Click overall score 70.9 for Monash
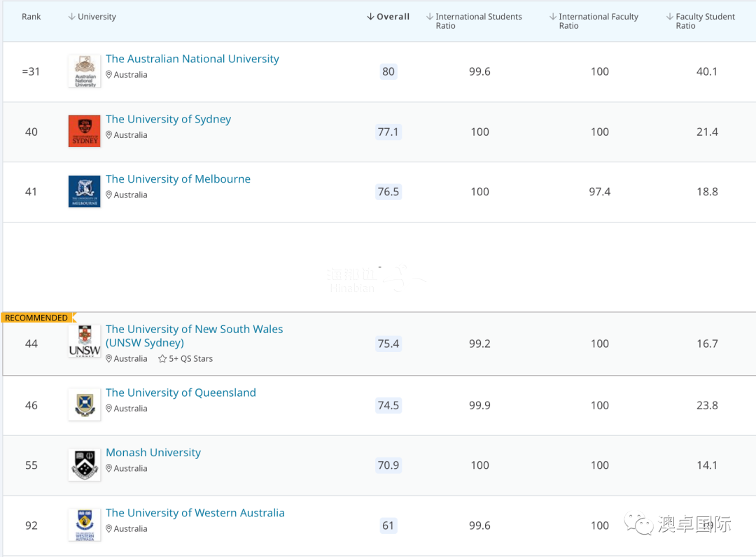This screenshot has width=756, height=557. pyautogui.click(x=388, y=465)
